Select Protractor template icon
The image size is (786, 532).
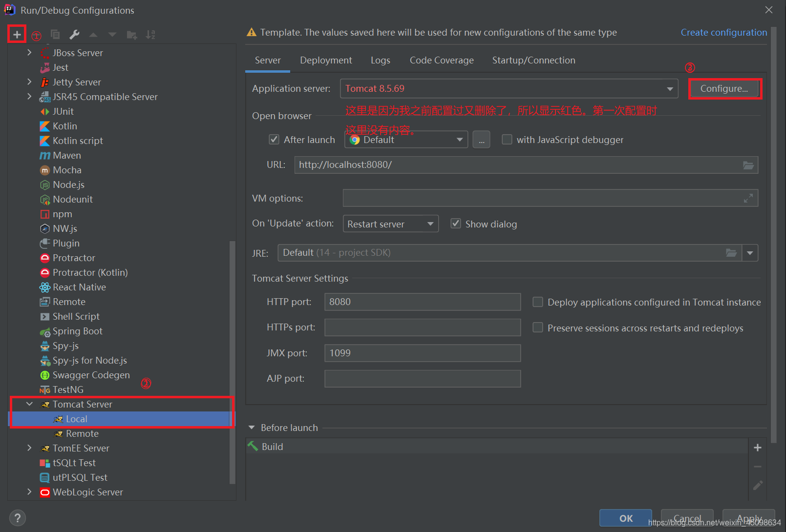(x=45, y=258)
